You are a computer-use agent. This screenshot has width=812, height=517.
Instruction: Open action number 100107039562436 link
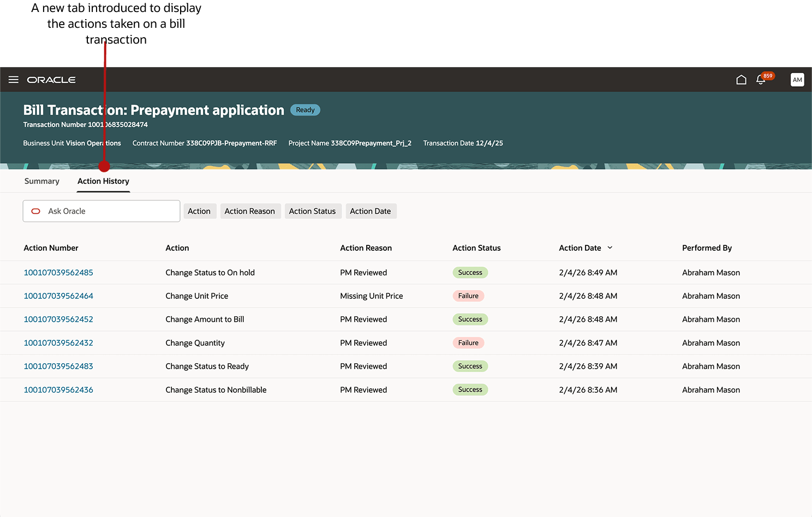click(58, 389)
